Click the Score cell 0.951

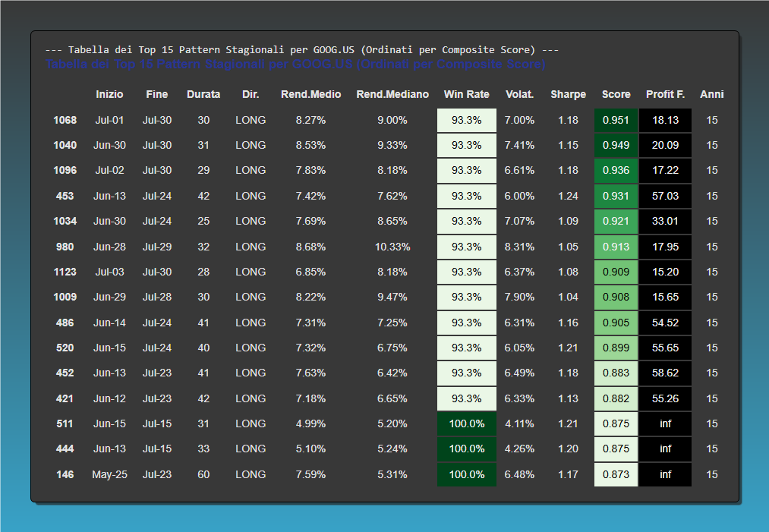[x=616, y=120]
